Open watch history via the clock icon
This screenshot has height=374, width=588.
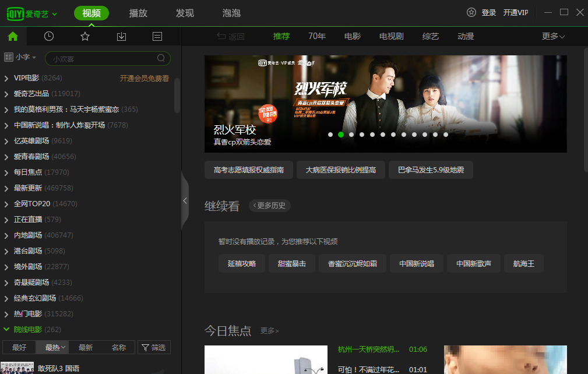click(x=49, y=36)
